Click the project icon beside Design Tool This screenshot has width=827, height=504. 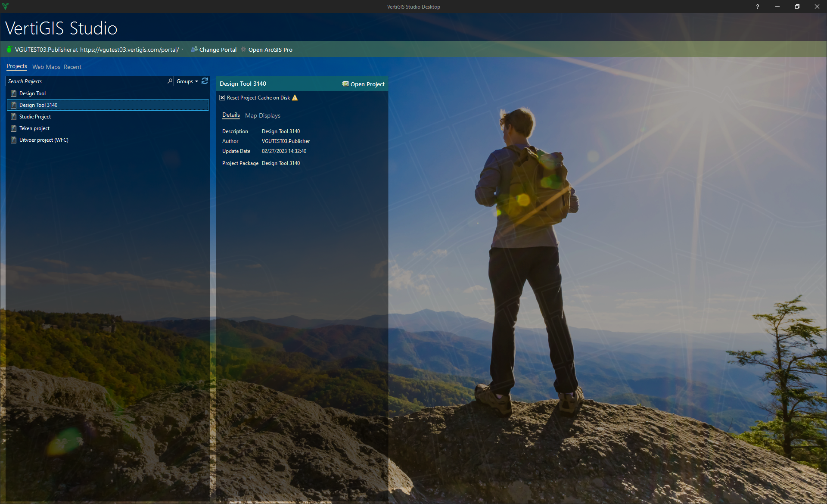click(x=13, y=93)
